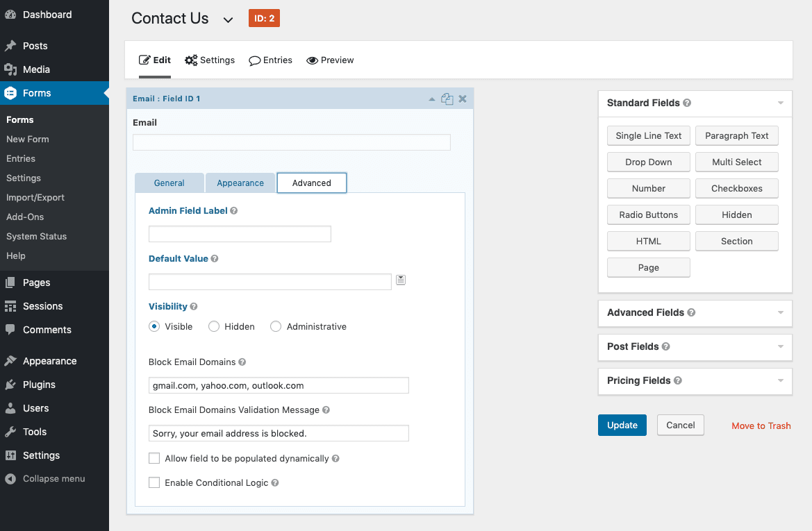Select the Visible radio button

pos(154,326)
